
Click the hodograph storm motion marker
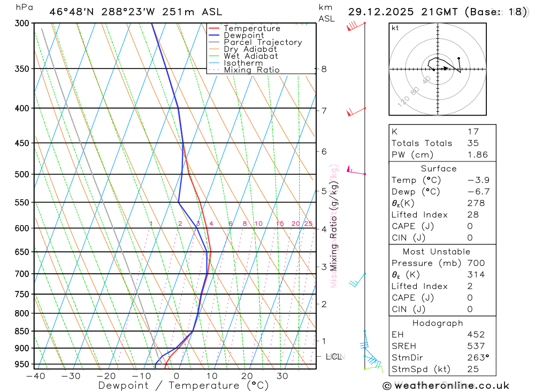[x=445, y=68]
